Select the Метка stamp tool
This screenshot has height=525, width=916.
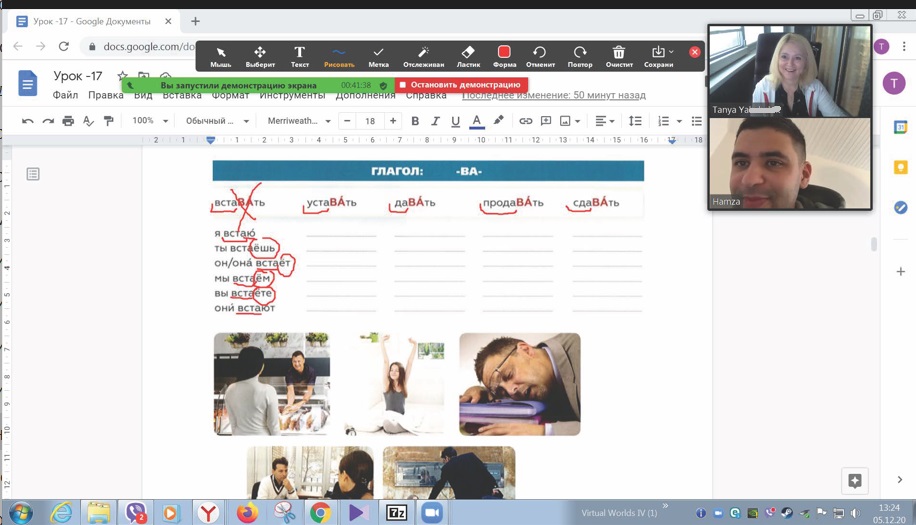pyautogui.click(x=378, y=56)
